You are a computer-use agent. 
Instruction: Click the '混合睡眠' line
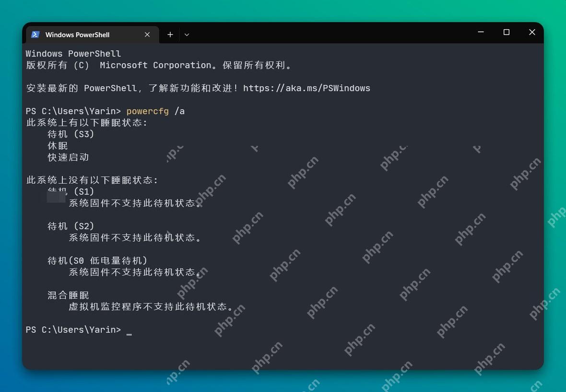click(68, 295)
